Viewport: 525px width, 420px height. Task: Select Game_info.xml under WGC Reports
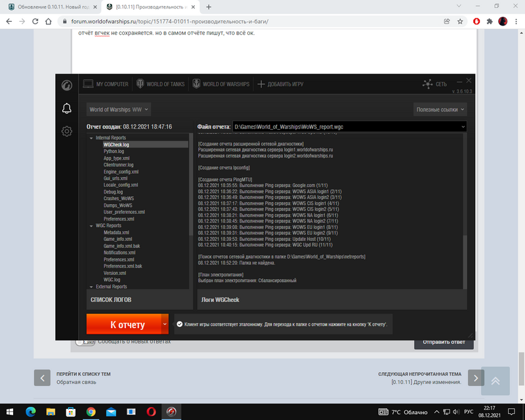pos(118,239)
